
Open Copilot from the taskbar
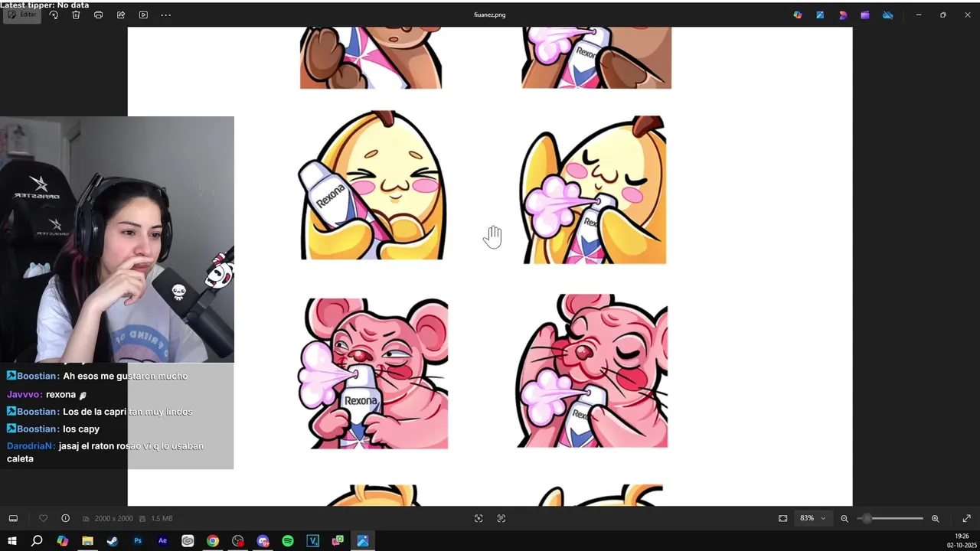pyautogui.click(x=62, y=541)
